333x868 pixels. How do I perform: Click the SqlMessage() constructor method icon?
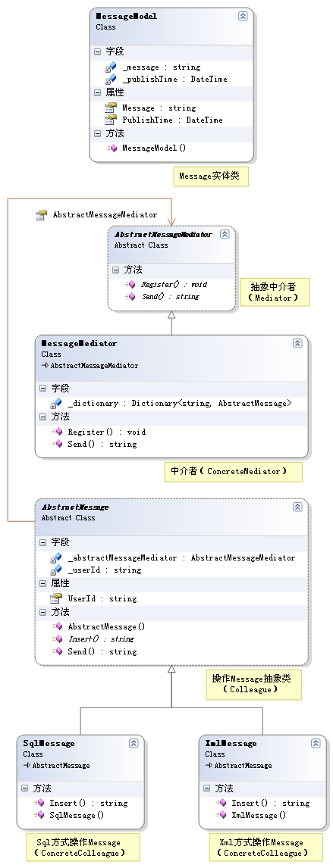[38, 815]
